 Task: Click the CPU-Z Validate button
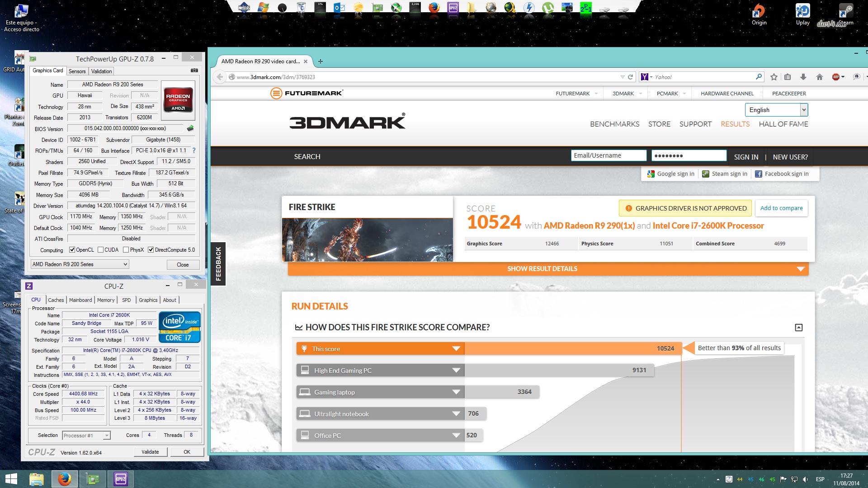pyautogui.click(x=150, y=452)
